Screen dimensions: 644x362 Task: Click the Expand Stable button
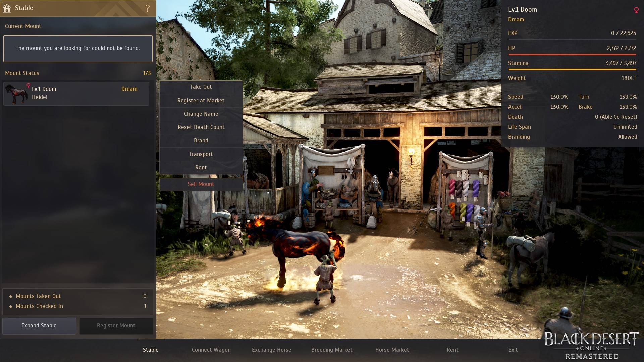tap(39, 326)
